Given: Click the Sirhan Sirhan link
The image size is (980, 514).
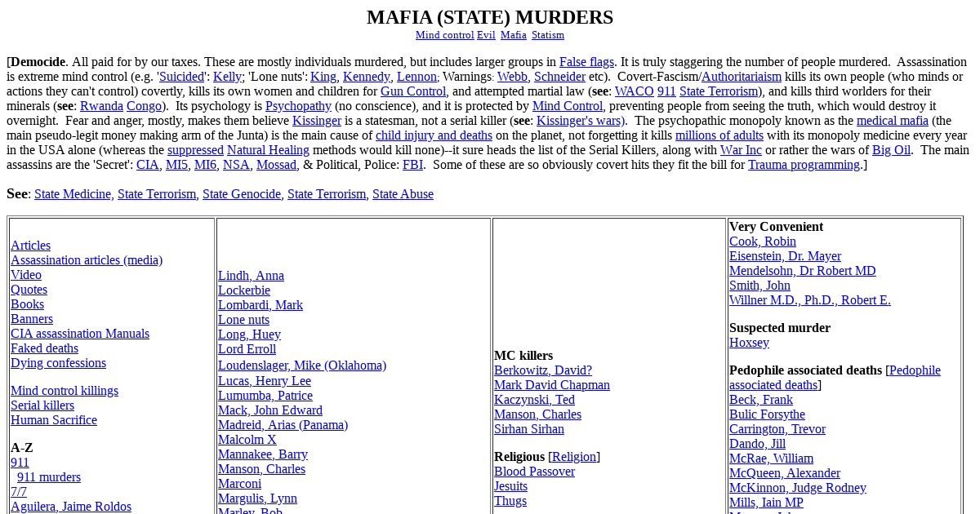Looking at the screenshot, I should [x=529, y=429].
